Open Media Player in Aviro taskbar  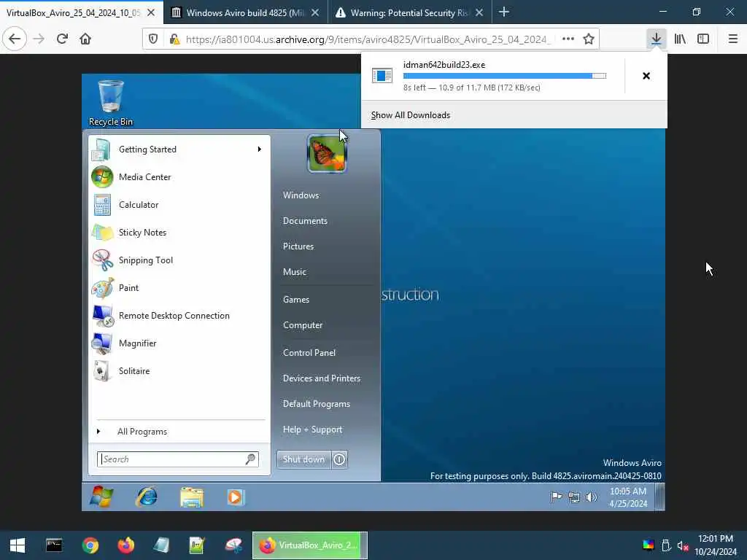236,497
